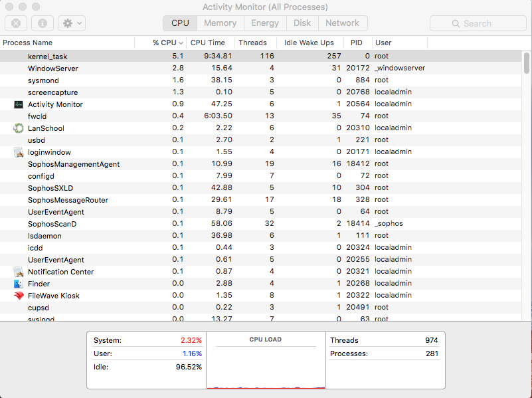The height and width of the screenshot is (398, 532).
Task: Click the Quit Process stop icon
Action: pos(16,23)
